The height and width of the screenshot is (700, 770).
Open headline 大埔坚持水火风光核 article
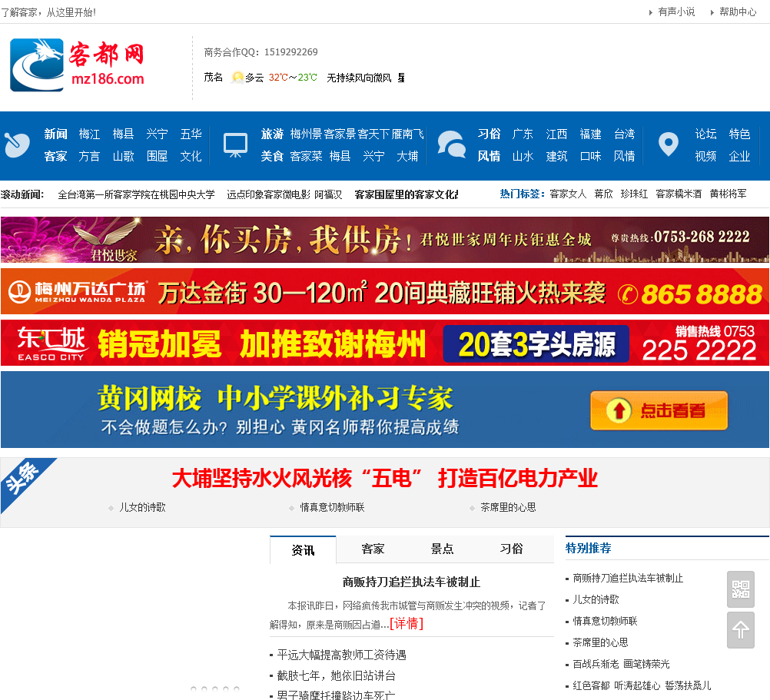[385, 478]
